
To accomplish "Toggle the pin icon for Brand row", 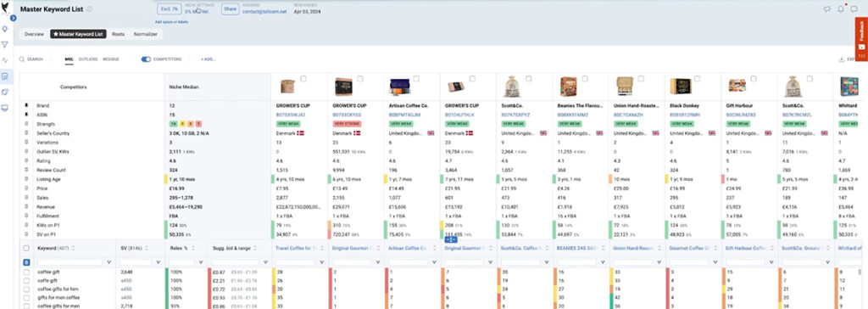I will pyautogui.click(x=26, y=105).
